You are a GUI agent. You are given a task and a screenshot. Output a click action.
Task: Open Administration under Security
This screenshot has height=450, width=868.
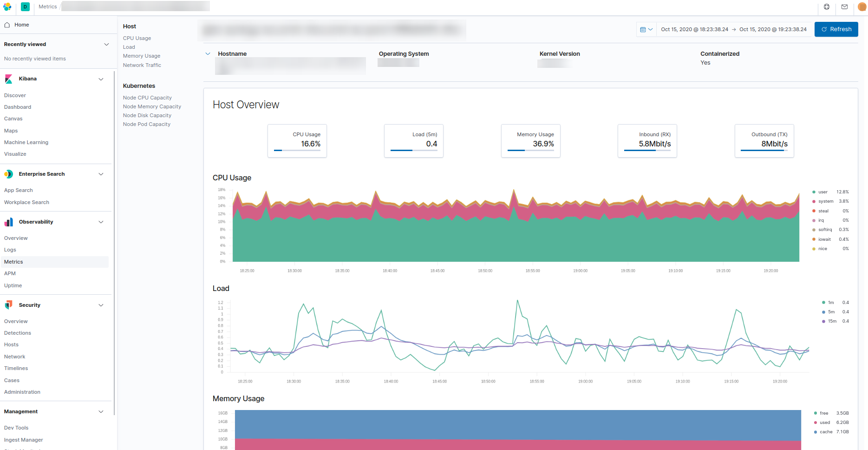[22, 392]
